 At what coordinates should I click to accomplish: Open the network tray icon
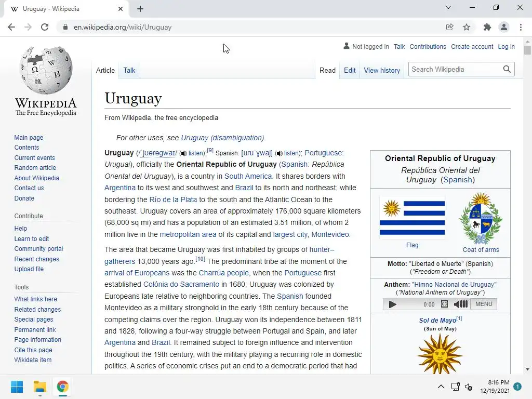click(x=455, y=387)
